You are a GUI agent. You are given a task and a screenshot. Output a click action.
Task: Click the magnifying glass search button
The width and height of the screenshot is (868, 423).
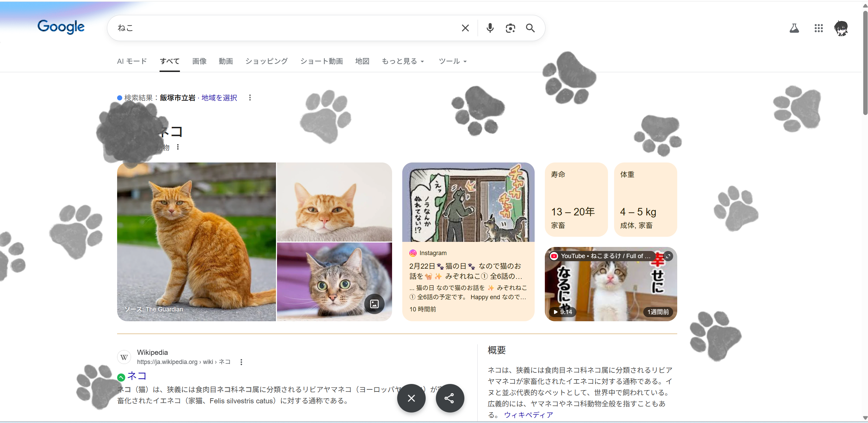point(530,28)
